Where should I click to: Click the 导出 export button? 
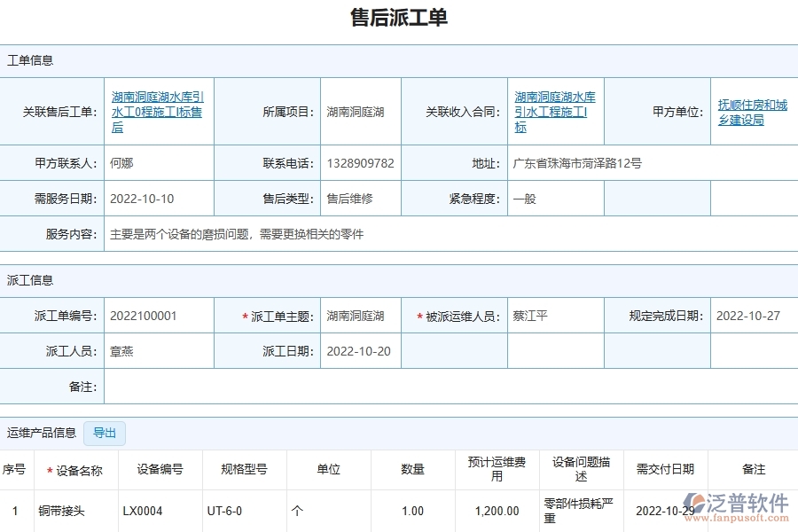104,433
